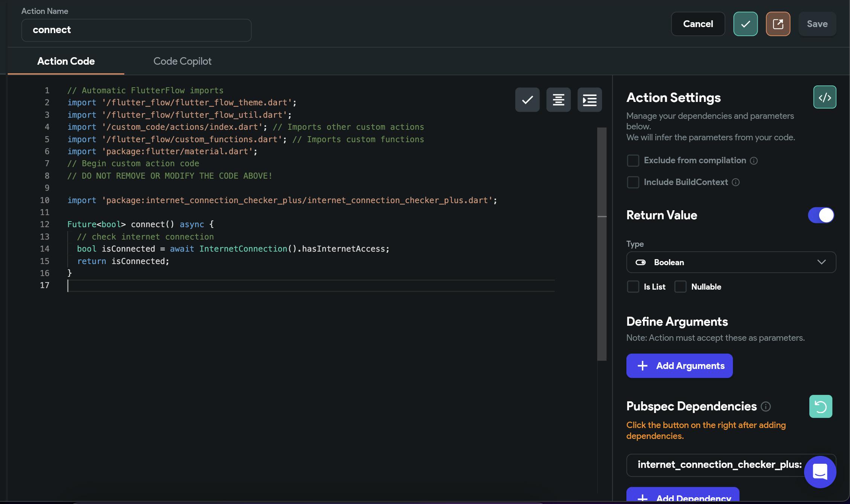Click the editor checkmark code-check icon
The height and width of the screenshot is (504, 850).
527,100
